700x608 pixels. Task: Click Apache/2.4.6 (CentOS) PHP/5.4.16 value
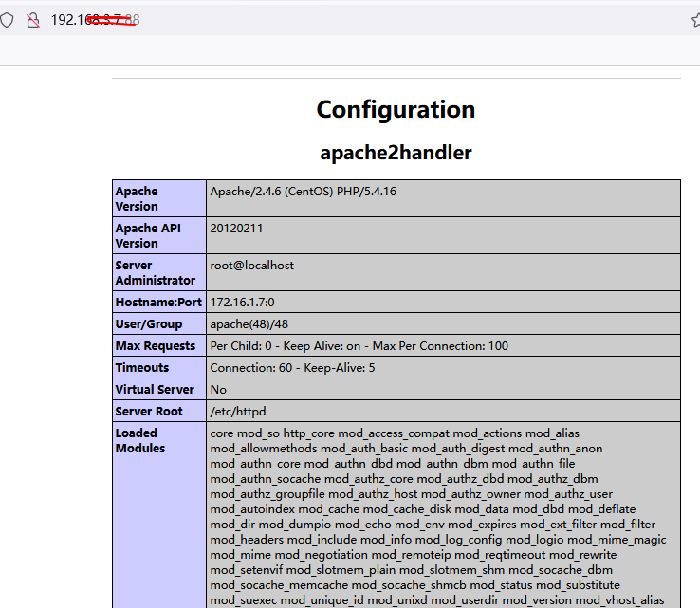coord(304,192)
